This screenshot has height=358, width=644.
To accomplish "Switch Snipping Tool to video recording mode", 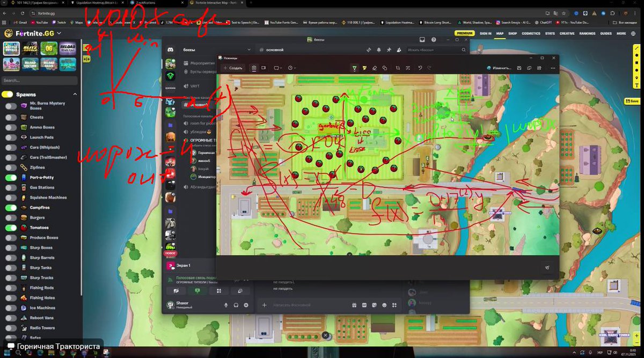I will coord(264,68).
